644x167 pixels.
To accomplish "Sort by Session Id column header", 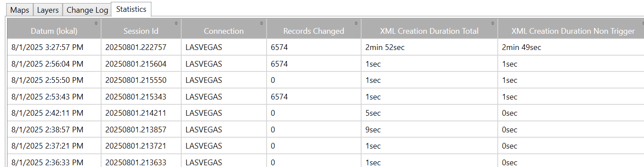I will (141, 31).
